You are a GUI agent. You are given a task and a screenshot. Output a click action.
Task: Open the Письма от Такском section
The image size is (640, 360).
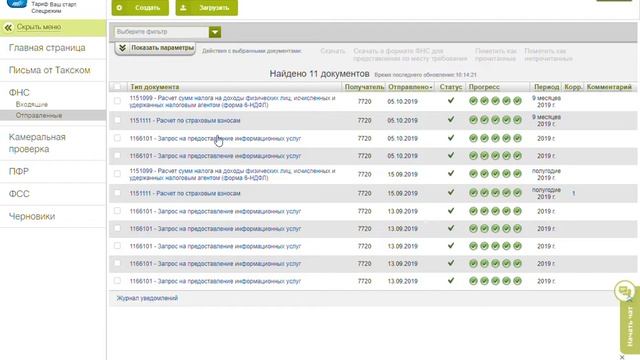(49, 70)
